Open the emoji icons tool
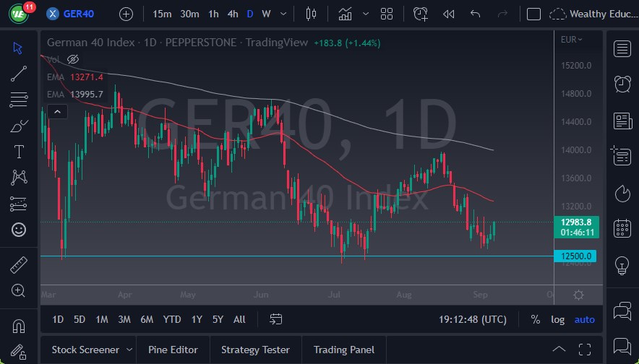 click(x=19, y=230)
